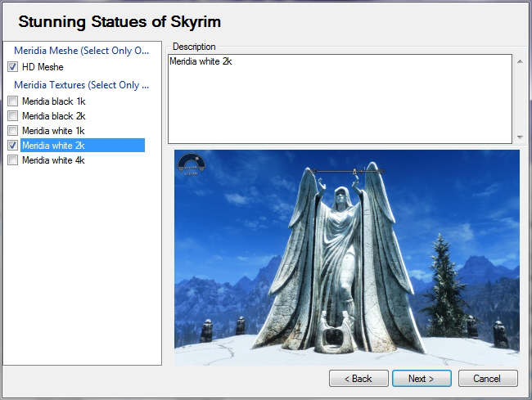The width and height of the screenshot is (532, 400).
Task: Check the Meridia black 2k checkbox
Action: click(12, 116)
